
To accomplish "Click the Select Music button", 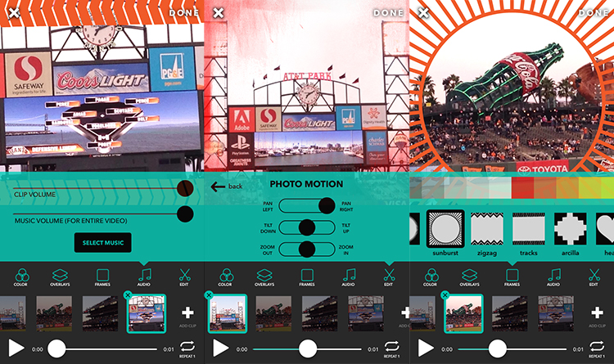I will tap(103, 243).
